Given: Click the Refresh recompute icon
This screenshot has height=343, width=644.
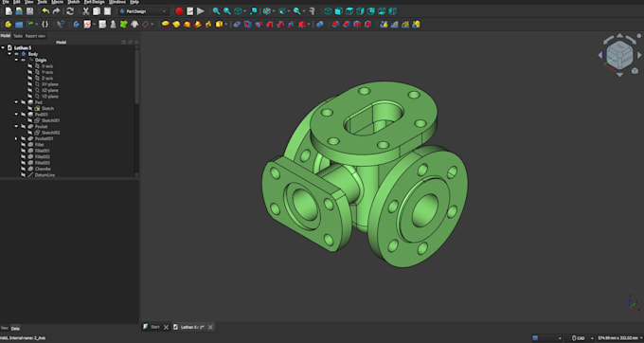Looking at the screenshot, I should tap(70, 11).
